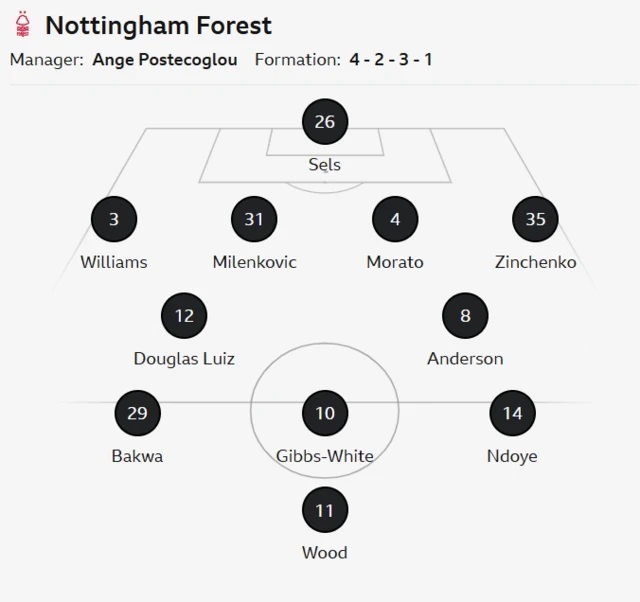Click the number 12 midfielder circle

pyautogui.click(x=184, y=316)
